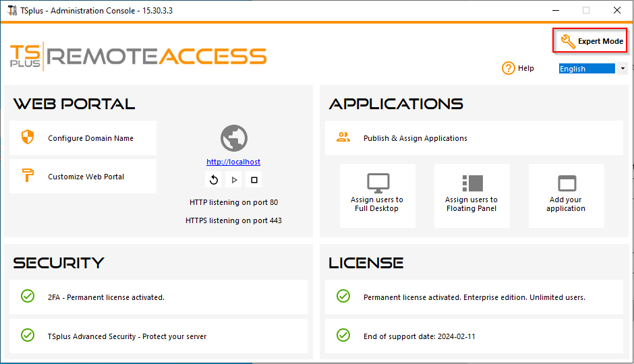Image resolution: width=634 pixels, height=364 pixels.
Task: Open Publish & Assign Applications
Action: [x=415, y=138]
